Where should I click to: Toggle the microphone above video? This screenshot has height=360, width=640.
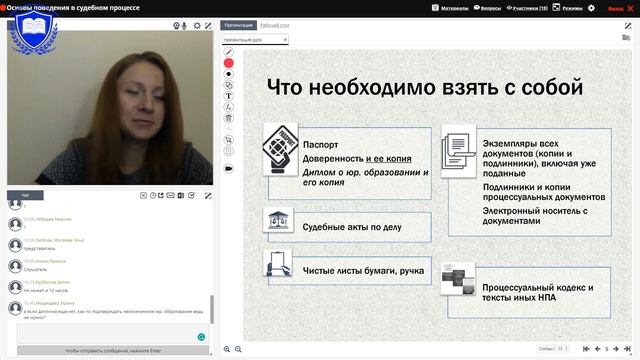[x=184, y=26]
